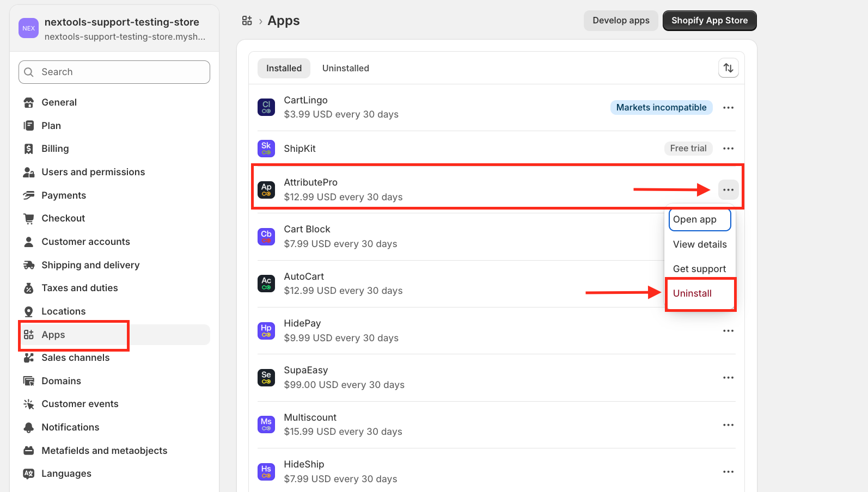Click the AttributePro app icon

point(266,189)
